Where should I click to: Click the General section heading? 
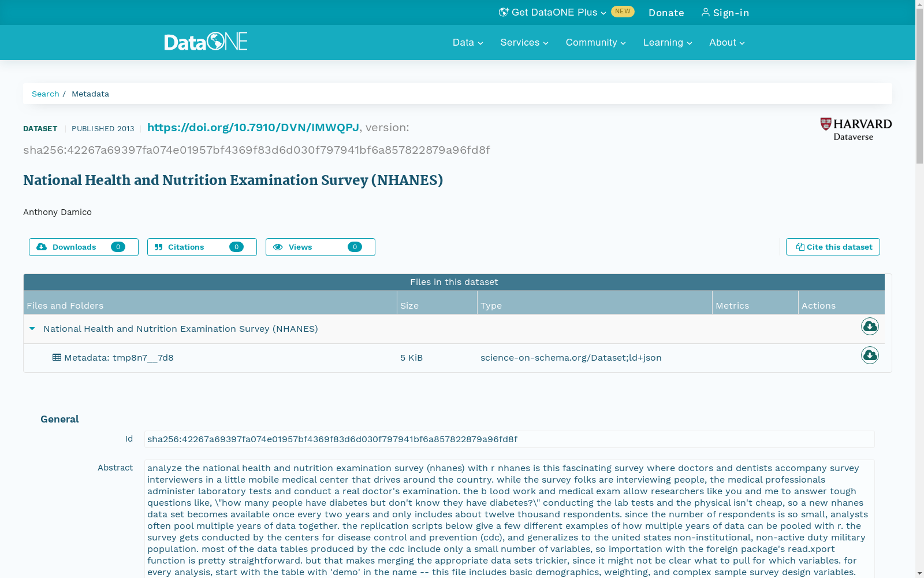pos(59,419)
